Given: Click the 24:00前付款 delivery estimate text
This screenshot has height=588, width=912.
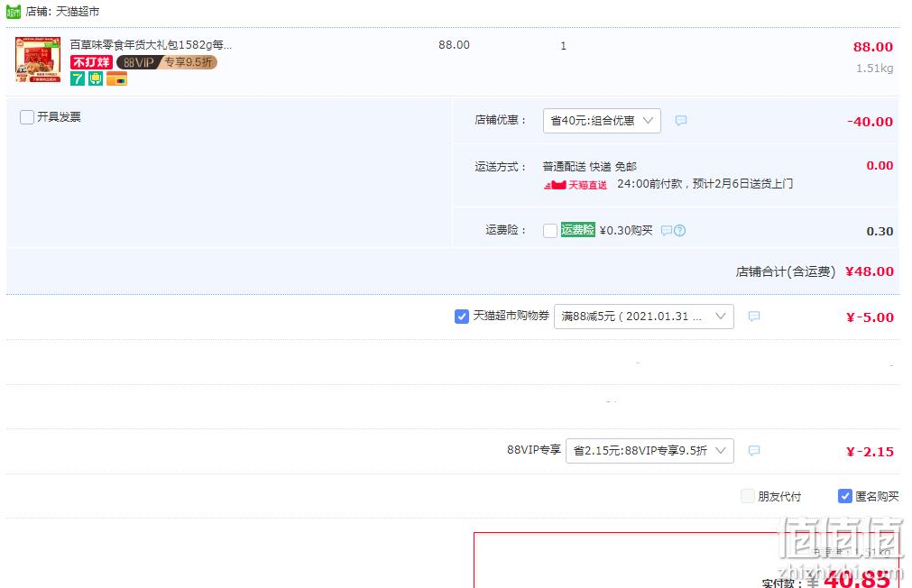Looking at the screenshot, I should point(705,184).
